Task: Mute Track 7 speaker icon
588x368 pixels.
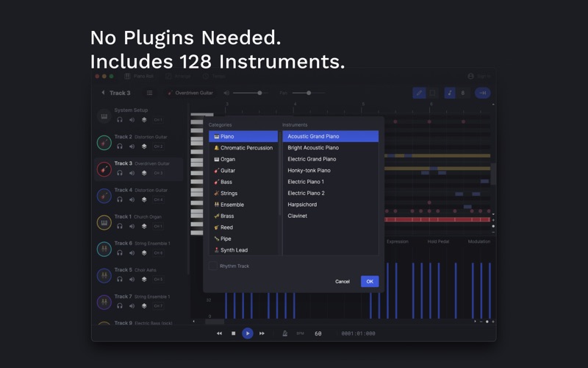Action: tap(132, 306)
